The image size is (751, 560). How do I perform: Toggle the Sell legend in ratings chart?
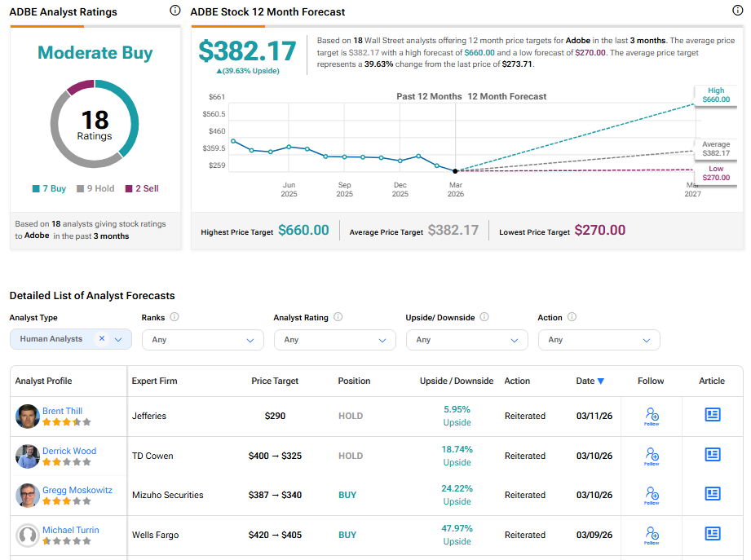[142, 188]
